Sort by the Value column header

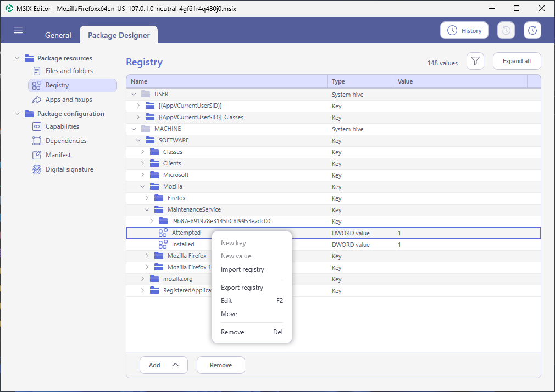coord(460,81)
